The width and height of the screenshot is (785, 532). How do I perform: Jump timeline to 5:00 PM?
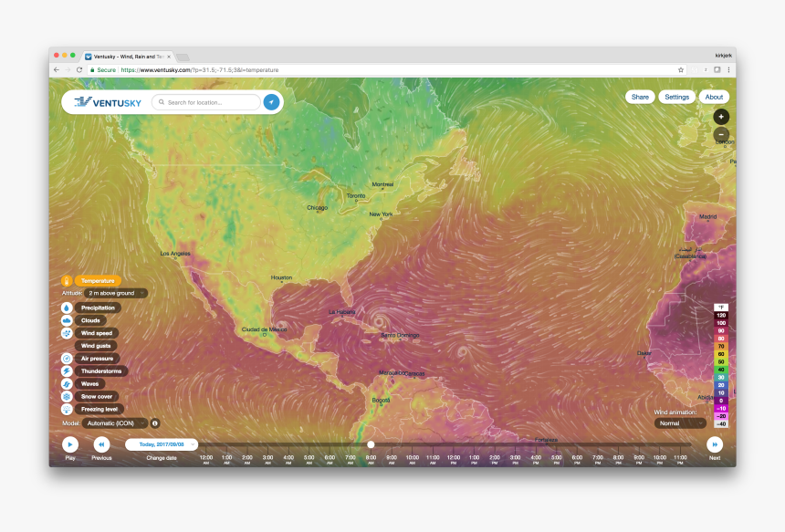coord(556,459)
